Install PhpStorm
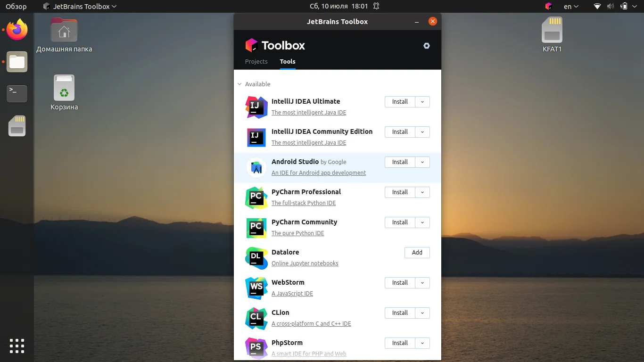The width and height of the screenshot is (644, 362). pos(400,343)
